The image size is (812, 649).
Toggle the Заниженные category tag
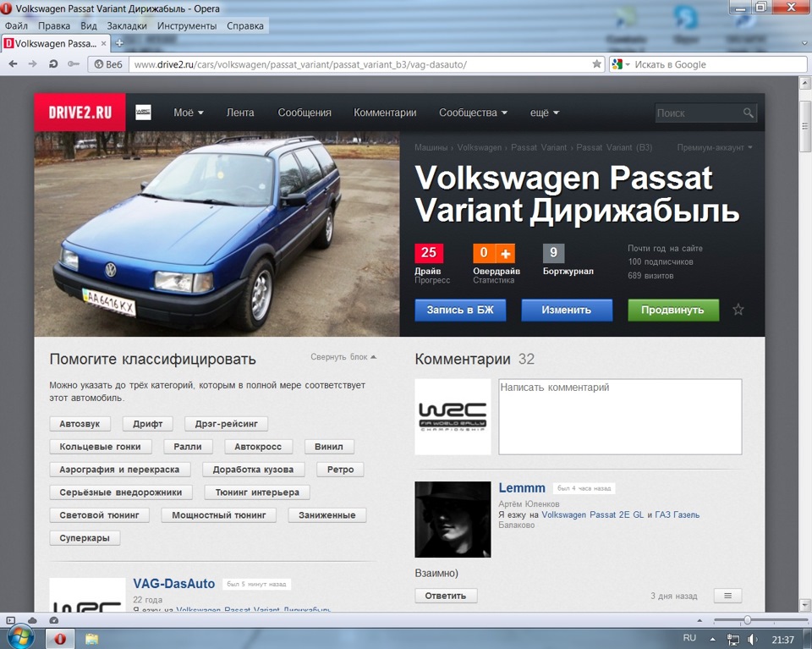pyautogui.click(x=327, y=514)
